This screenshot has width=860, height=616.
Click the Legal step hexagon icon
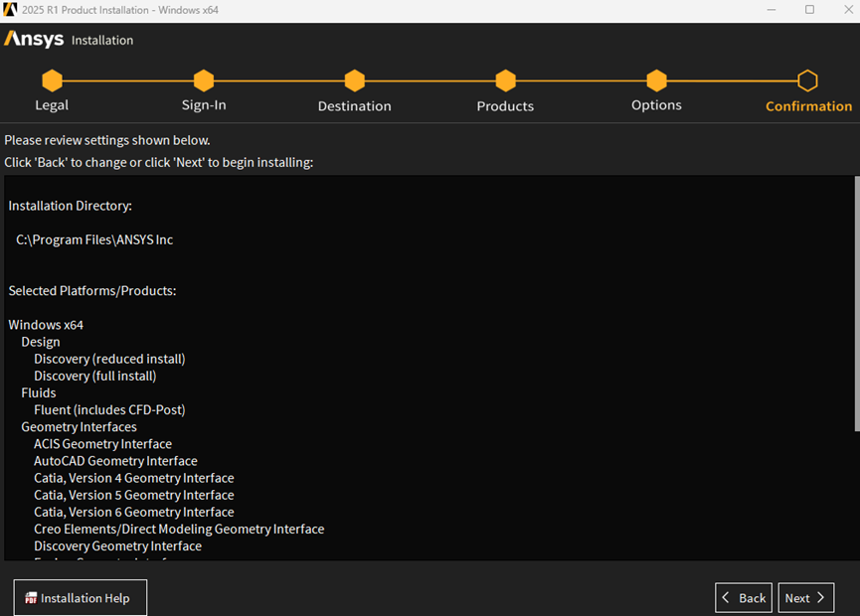pos(52,80)
